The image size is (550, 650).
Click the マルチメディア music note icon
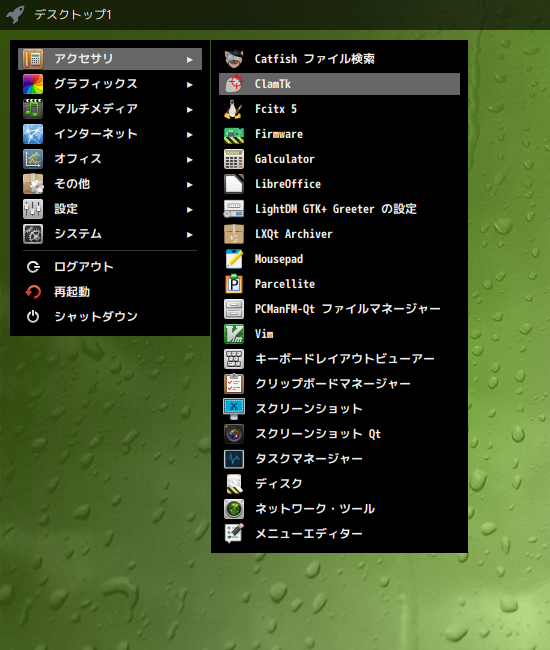point(33,109)
